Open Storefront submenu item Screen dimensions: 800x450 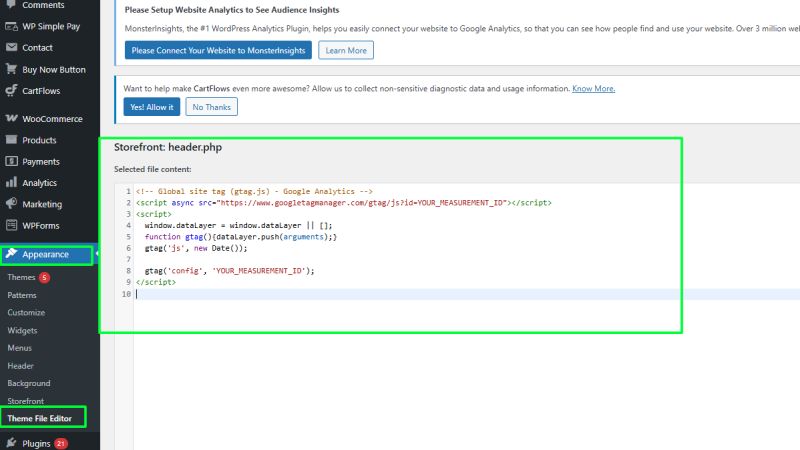26,401
